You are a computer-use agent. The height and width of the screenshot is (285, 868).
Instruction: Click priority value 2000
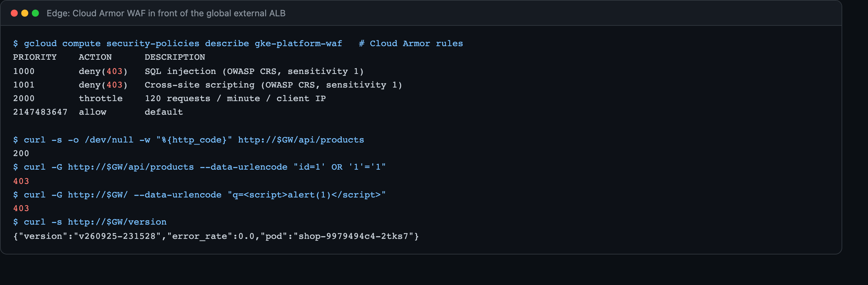(x=24, y=98)
